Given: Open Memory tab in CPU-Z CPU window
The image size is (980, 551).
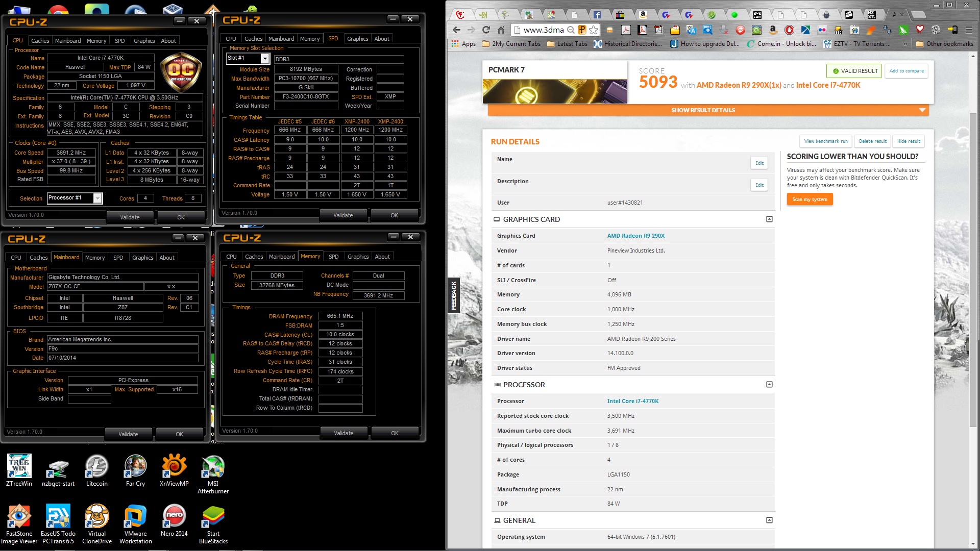Looking at the screenshot, I should [96, 41].
